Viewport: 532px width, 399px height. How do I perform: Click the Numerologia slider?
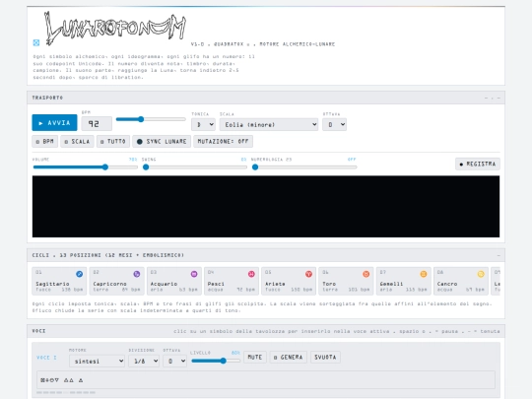[x=304, y=166]
